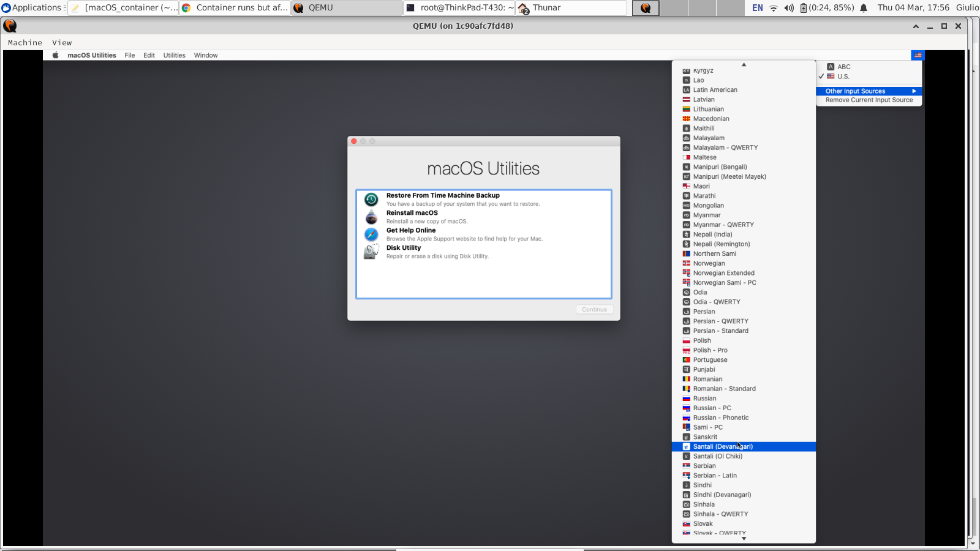This screenshot has width=980, height=551.
Task: Switch to Container runs but af... Chrome window
Action: pyautogui.click(x=235, y=8)
